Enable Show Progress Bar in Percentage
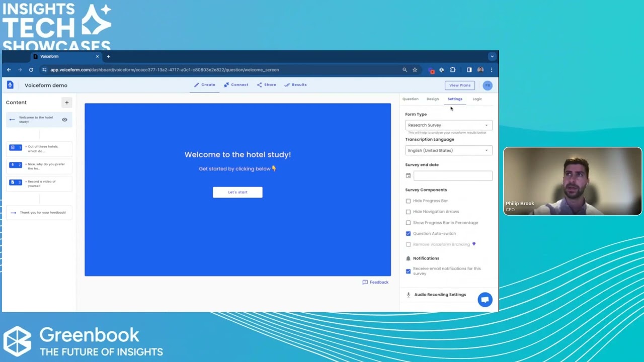644x362 pixels. [x=408, y=223]
